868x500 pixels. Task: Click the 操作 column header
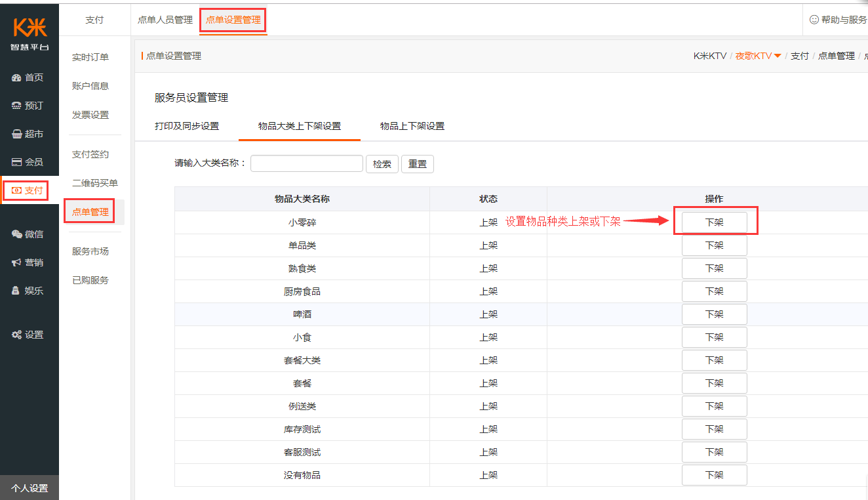714,199
